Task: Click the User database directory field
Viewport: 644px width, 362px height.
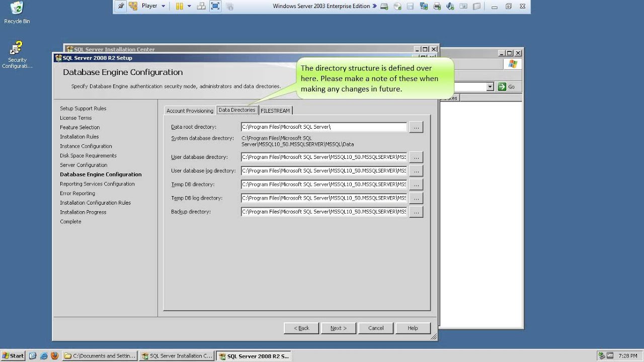Action: (324, 157)
